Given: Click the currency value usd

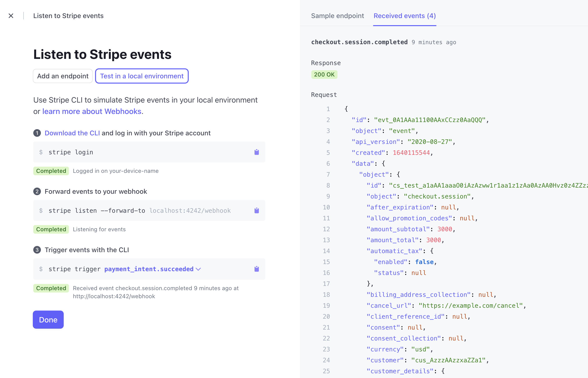Looking at the screenshot, I should 420,349.
